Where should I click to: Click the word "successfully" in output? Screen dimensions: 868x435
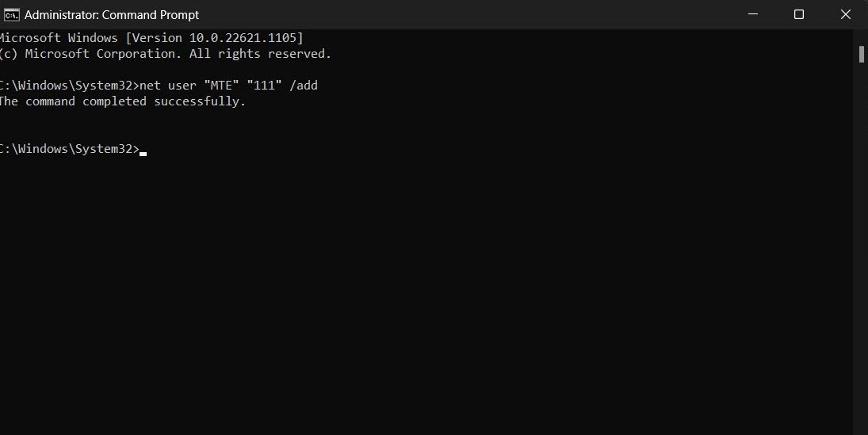click(x=200, y=101)
